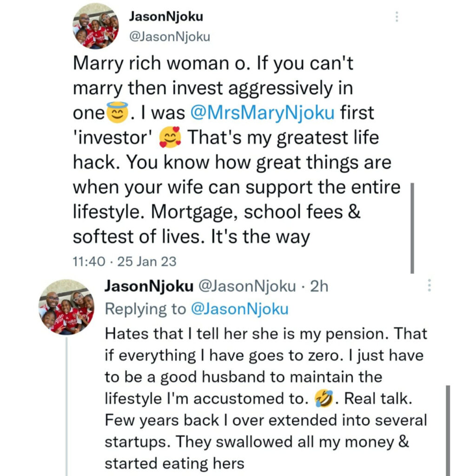Viewport: 476px width, 476px height.
Task: Click the grey @JasonNjoku handle under the top name
Action: click(x=170, y=37)
